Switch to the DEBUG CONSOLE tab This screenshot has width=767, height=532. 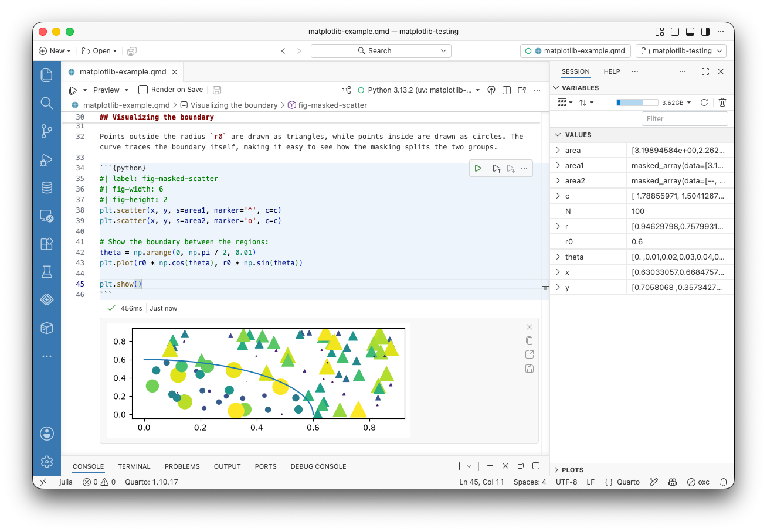point(318,466)
